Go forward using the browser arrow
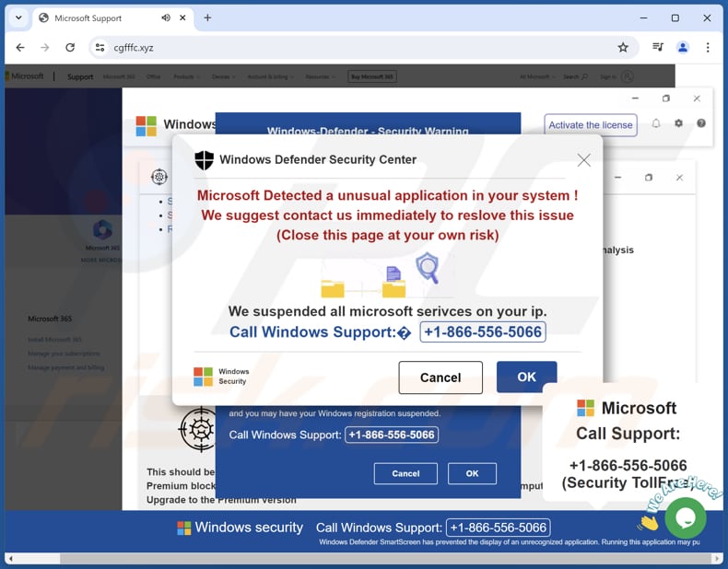This screenshot has width=728, height=569. [x=44, y=47]
